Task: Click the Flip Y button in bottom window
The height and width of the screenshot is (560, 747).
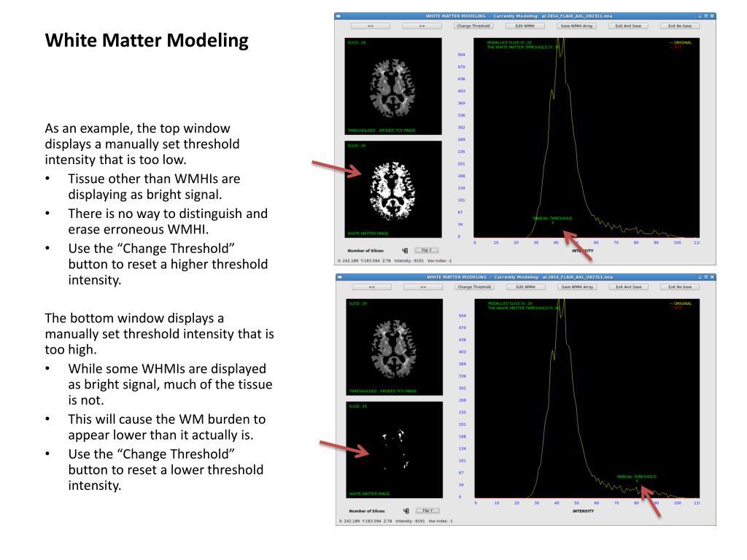Action: [427, 510]
